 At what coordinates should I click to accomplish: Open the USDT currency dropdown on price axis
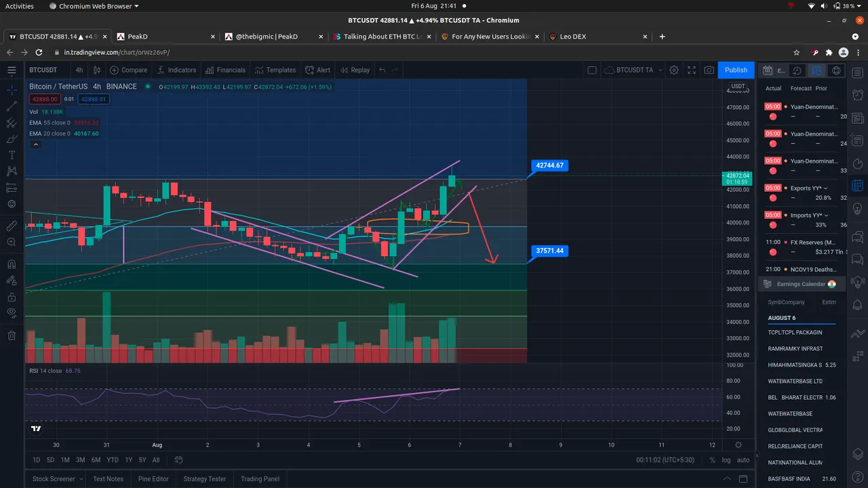738,86
